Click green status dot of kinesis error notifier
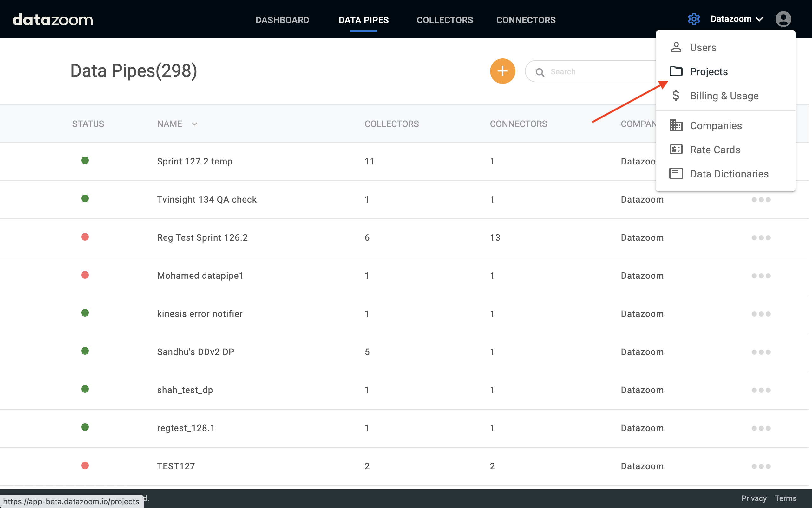Screen dimensions: 812x508 coord(85,313)
